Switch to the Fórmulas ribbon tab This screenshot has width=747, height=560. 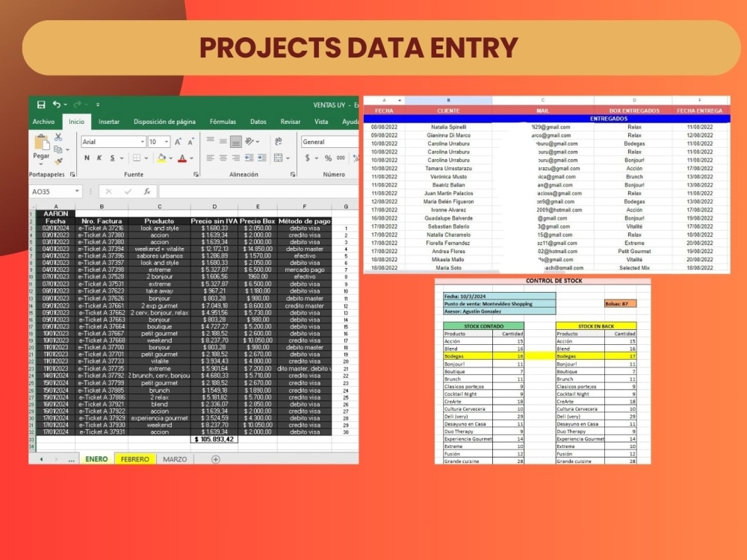[x=223, y=122]
